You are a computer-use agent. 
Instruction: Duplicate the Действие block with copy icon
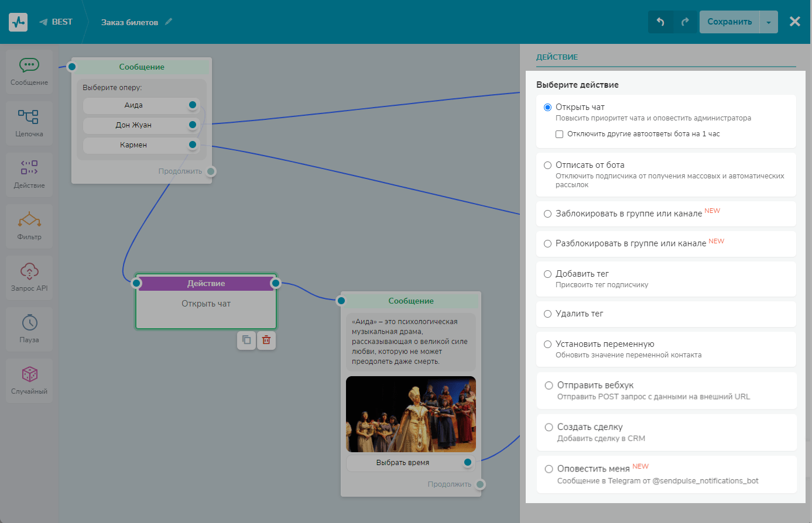click(246, 340)
